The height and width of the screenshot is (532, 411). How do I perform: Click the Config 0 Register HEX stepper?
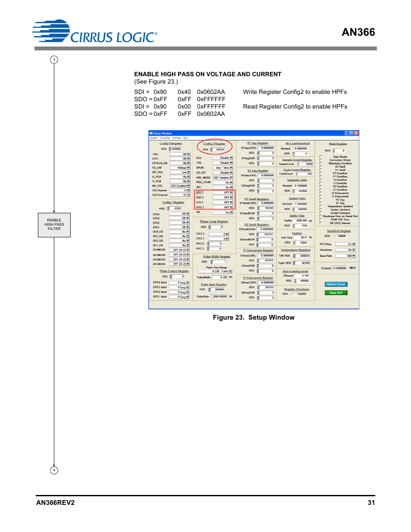(170, 149)
